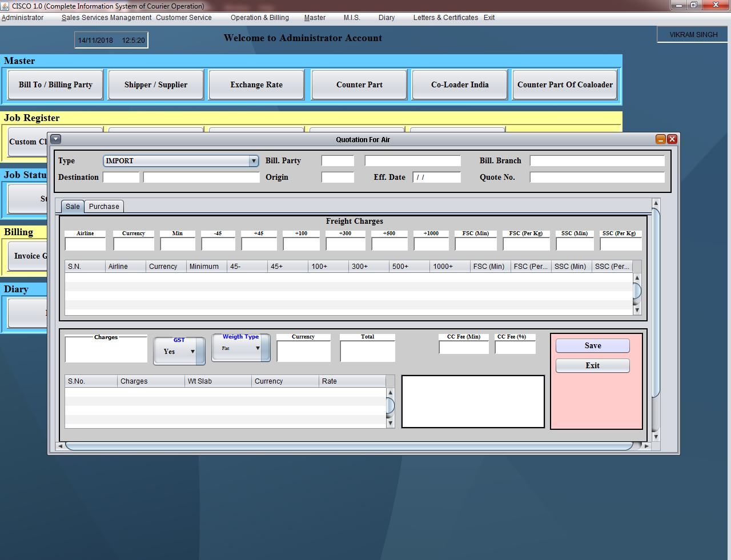
Task: Click the Bill. Branch field
Action: click(597, 161)
